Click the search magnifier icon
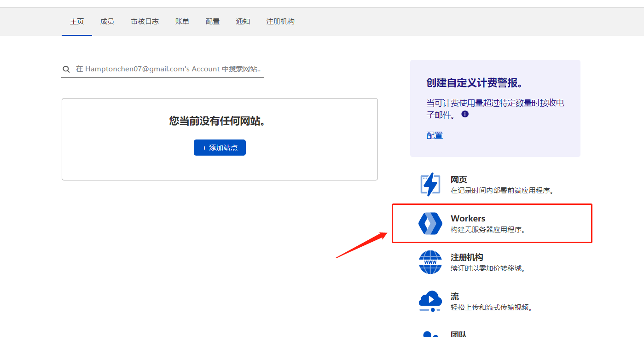Viewport: 644px width, 337px height. (x=67, y=69)
